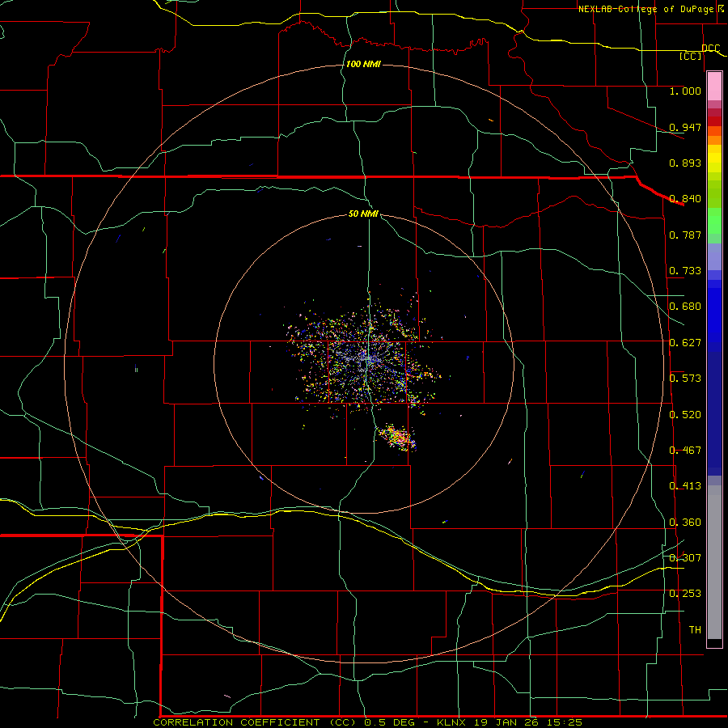Click the 50 NMI range ring label
Image resolution: width=728 pixels, height=728 pixels.
point(363,214)
